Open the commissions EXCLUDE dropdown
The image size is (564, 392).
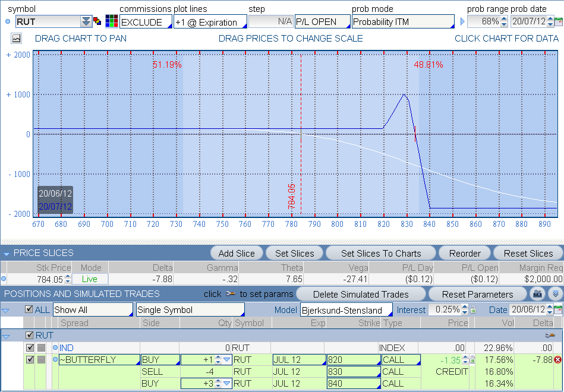point(145,22)
